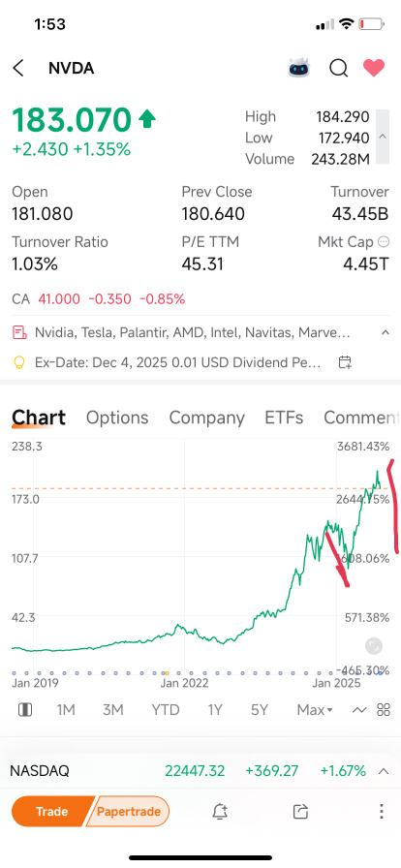
Task: Tap the back arrow next to NVDA
Action: 18,68
